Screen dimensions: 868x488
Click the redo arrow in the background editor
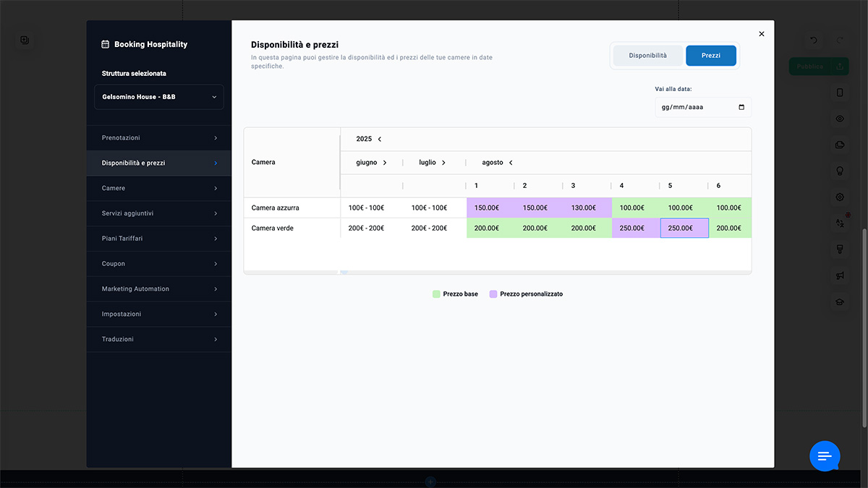[840, 41]
